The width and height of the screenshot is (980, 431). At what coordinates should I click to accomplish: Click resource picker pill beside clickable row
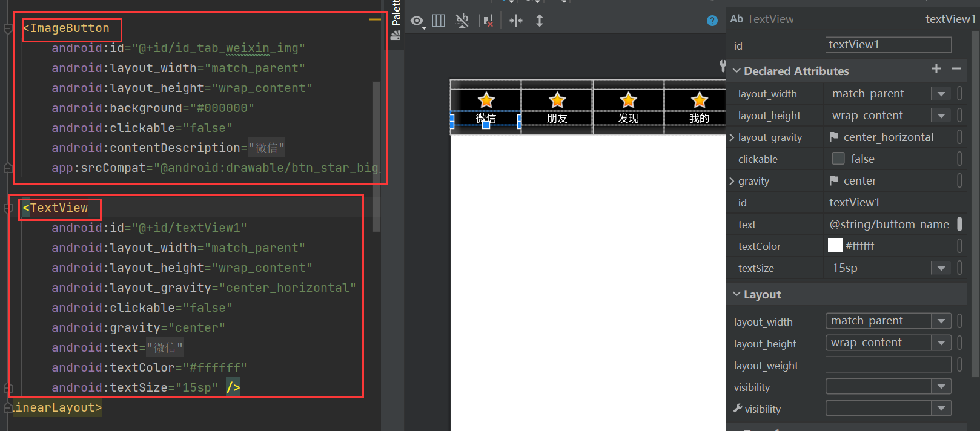coord(959,159)
